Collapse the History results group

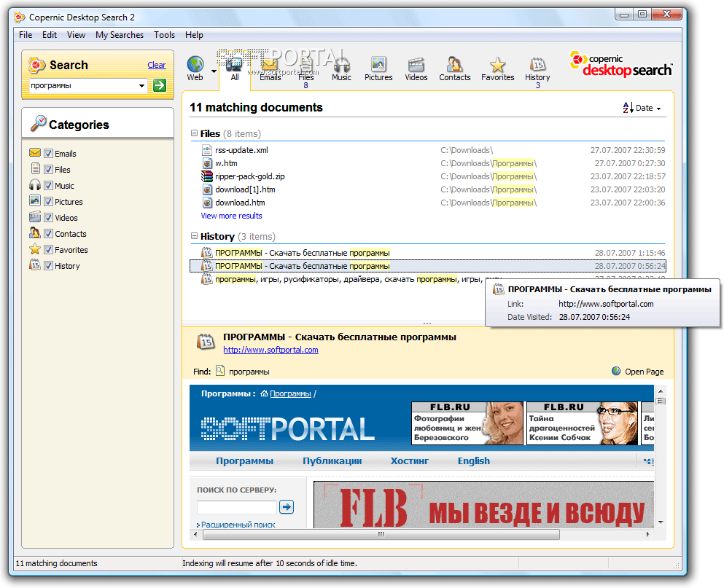coord(195,236)
